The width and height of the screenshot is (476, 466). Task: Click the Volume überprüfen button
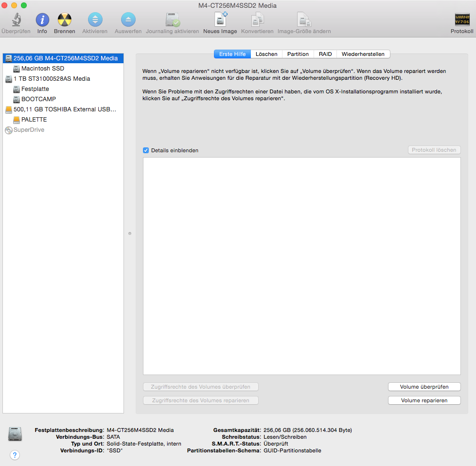(x=424, y=387)
